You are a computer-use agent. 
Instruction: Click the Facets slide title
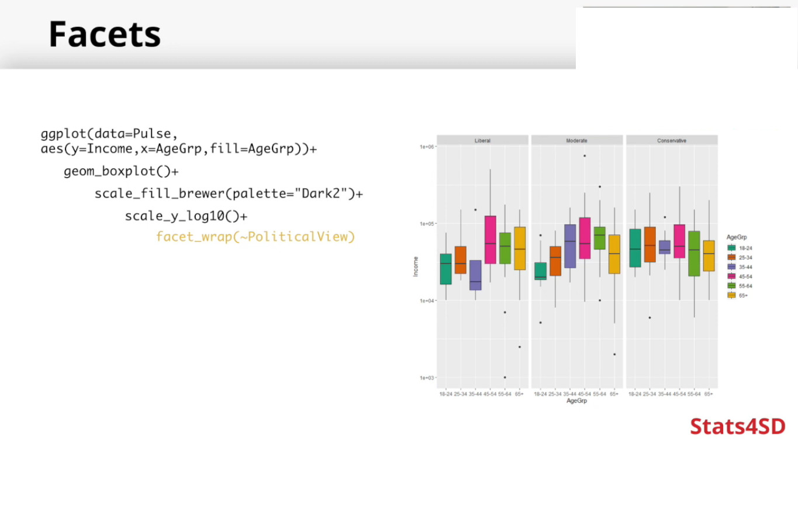[x=105, y=34]
